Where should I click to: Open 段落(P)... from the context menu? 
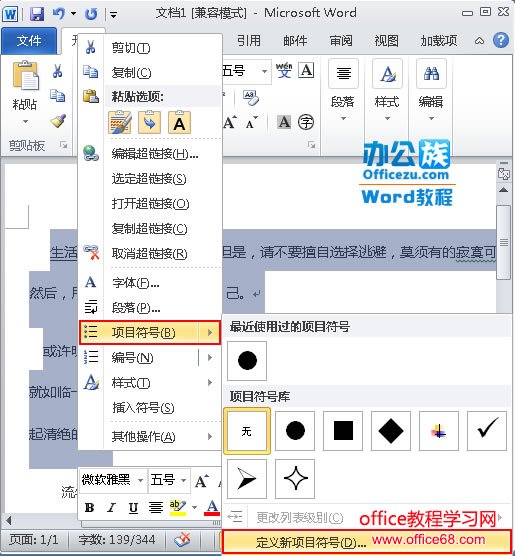point(150,308)
